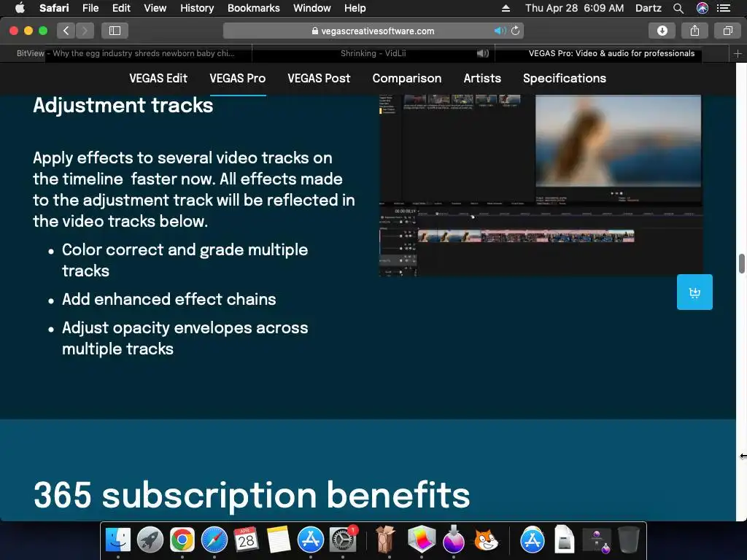Click the Add enhanced effect chains bullet

pyautogui.click(x=169, y=299)
